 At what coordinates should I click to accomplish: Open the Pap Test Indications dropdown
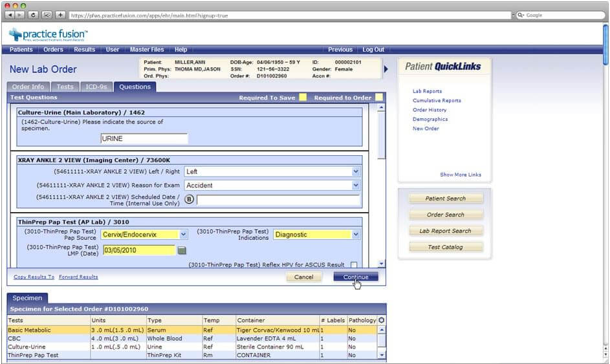tap(316, 235)
